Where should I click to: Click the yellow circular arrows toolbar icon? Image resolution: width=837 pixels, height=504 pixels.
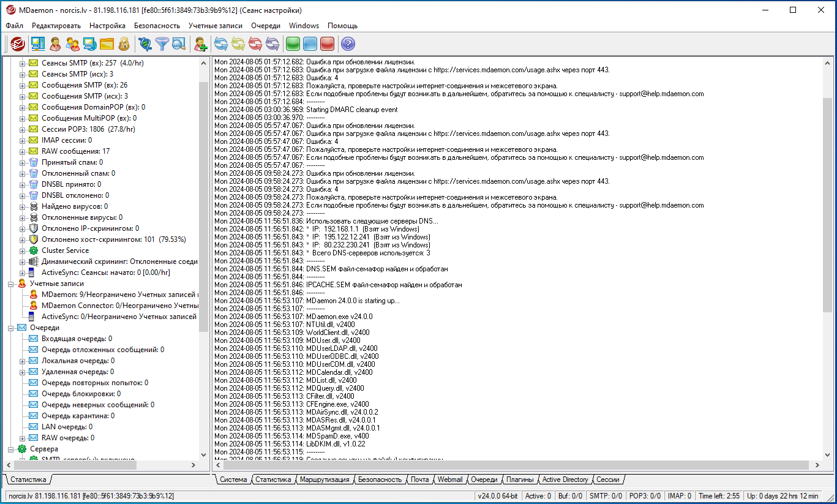(x=238, y=44)
